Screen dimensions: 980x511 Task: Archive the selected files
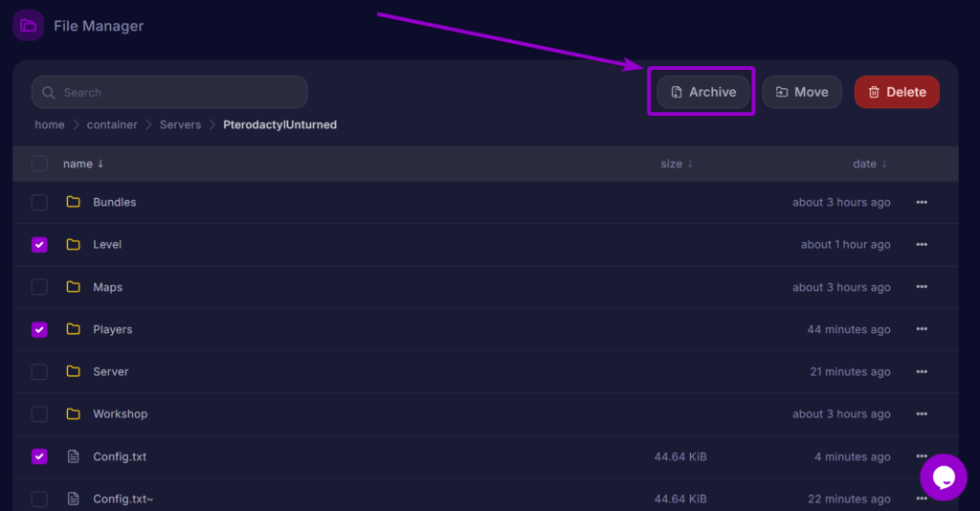click(703, 92)
